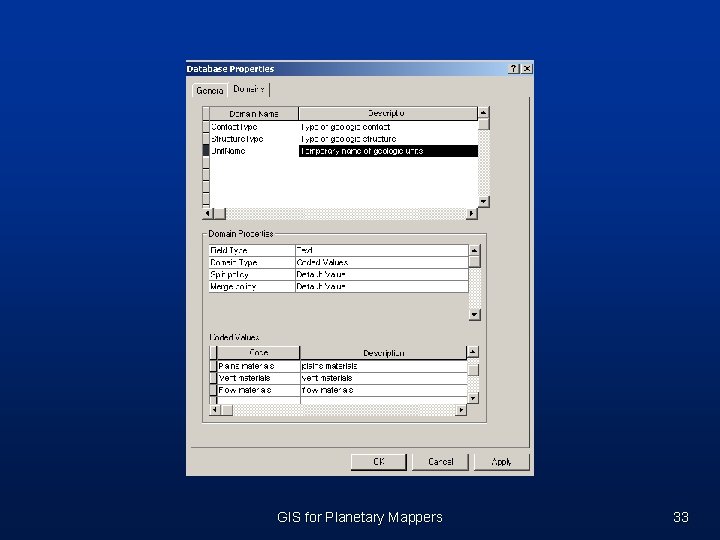Click the Domain Name column header

254,113
